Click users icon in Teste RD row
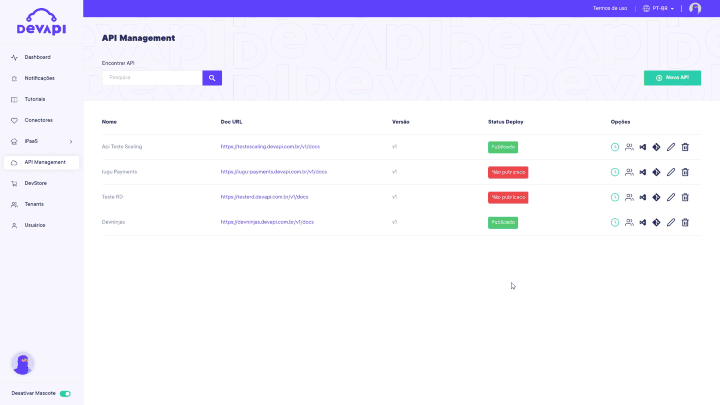This screenshot has height=405, width=720. 629,197
